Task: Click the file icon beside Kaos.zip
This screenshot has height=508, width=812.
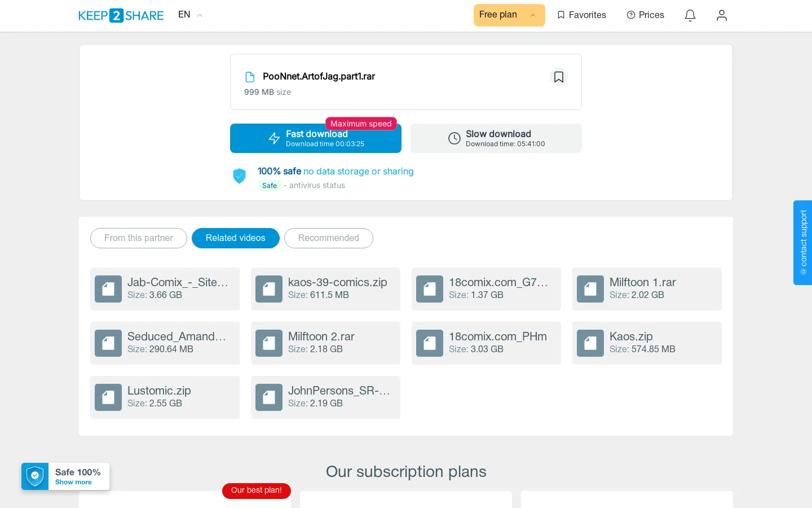Action: tap(590, 343)
